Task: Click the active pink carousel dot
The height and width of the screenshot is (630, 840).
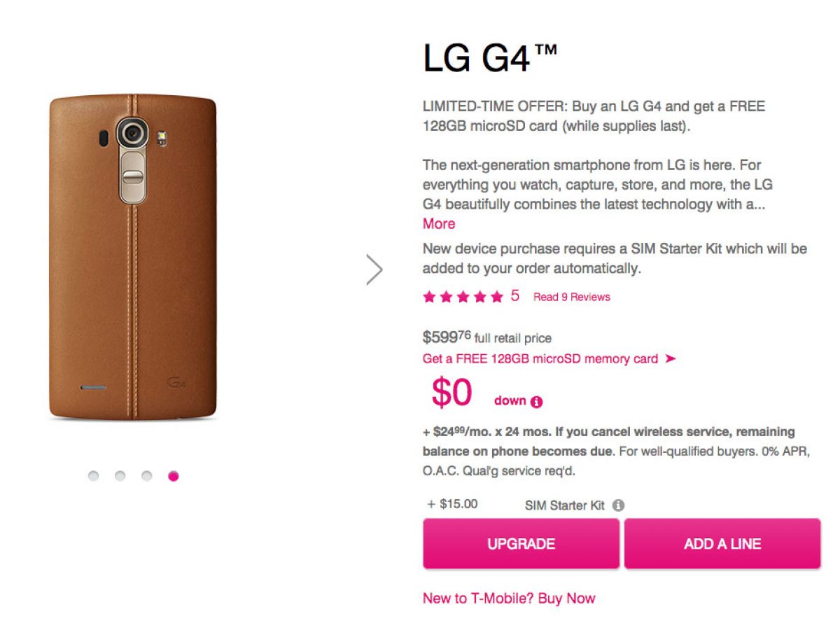Action: [x=174, y=476]
